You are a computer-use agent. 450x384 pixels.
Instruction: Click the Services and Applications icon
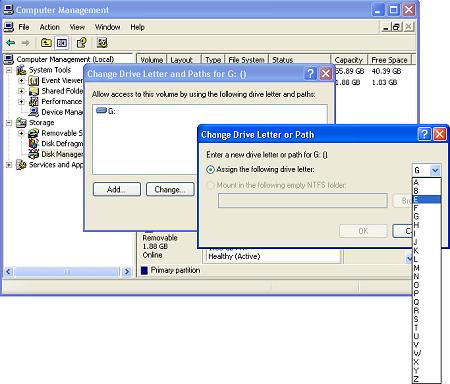pos(21,165)
